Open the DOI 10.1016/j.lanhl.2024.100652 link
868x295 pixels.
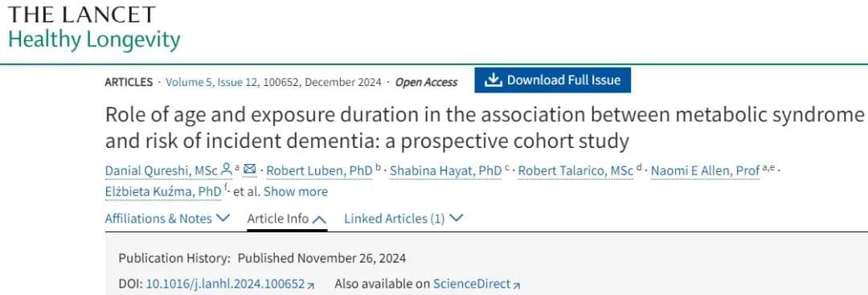click(225, 285)
